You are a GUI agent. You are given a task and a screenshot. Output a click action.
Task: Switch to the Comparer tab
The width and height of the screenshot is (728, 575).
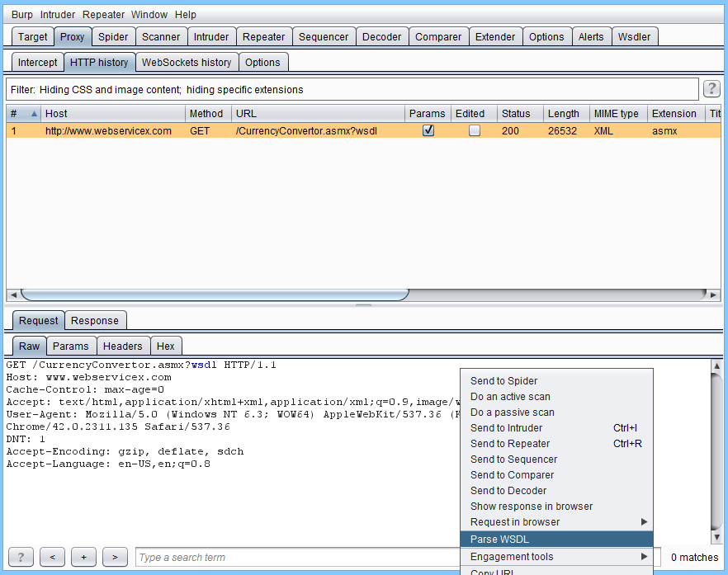point(438,36)
